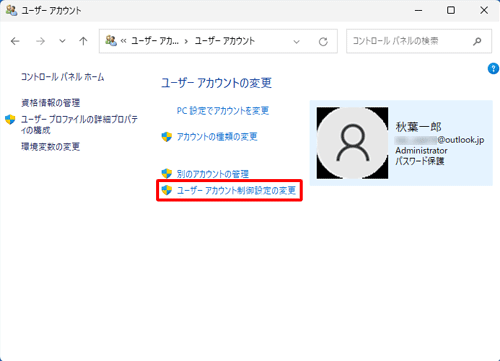Click shield icon beside ユーザー アカウント制御設定の変更
This screenshot has height=361, width=500.
pos(167,190)
